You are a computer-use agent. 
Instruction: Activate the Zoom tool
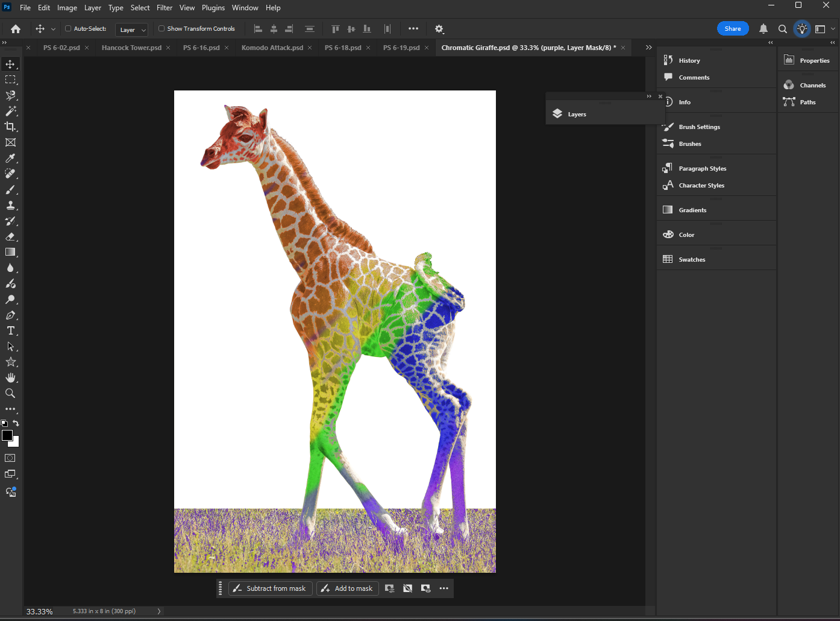(10, 393)
